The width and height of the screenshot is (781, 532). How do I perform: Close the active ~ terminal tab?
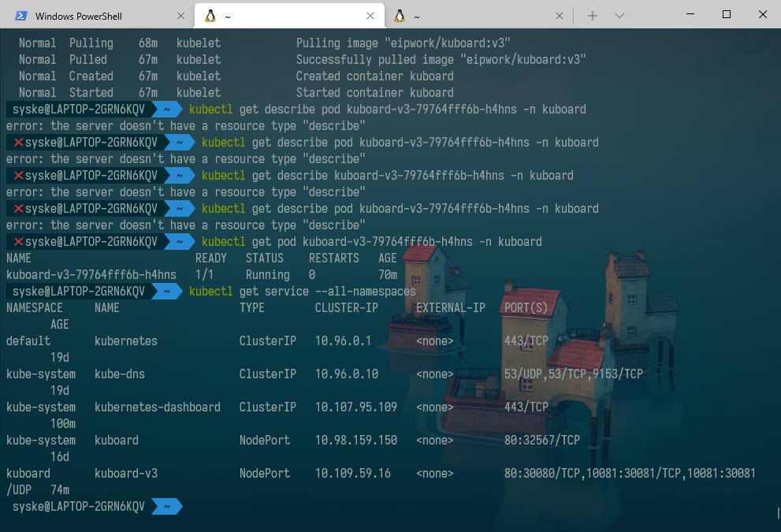(370, 14)
